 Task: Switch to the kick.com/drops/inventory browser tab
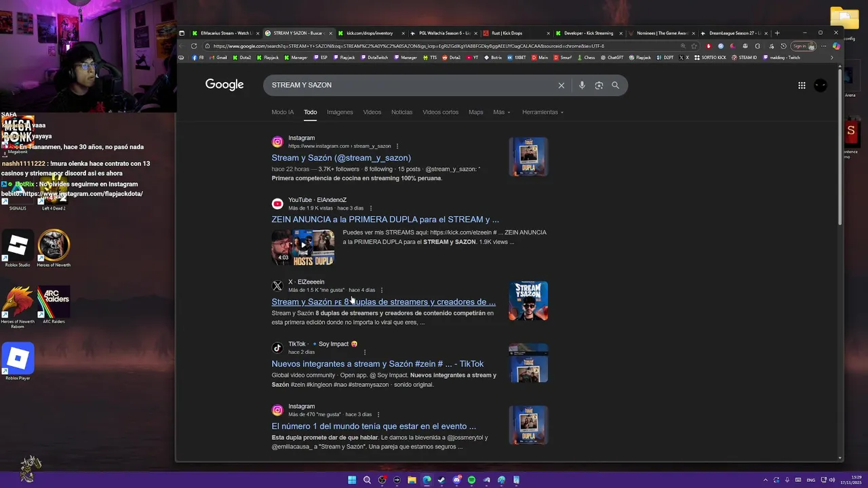point(372,33)
